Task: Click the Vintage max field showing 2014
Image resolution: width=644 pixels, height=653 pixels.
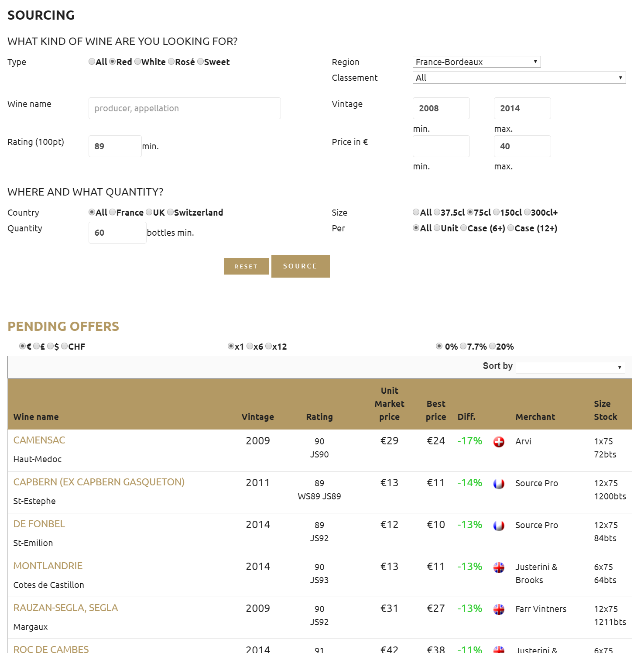Action: pos(522,108)
